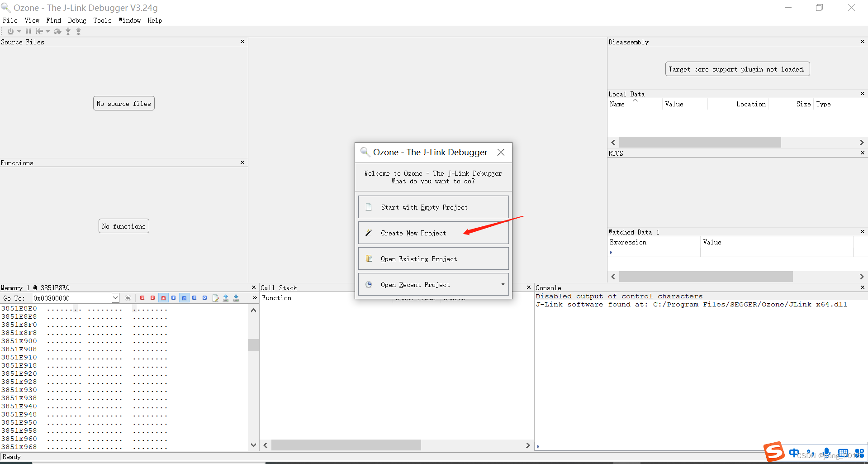Open the Debug menu

(x=77, y=20)
